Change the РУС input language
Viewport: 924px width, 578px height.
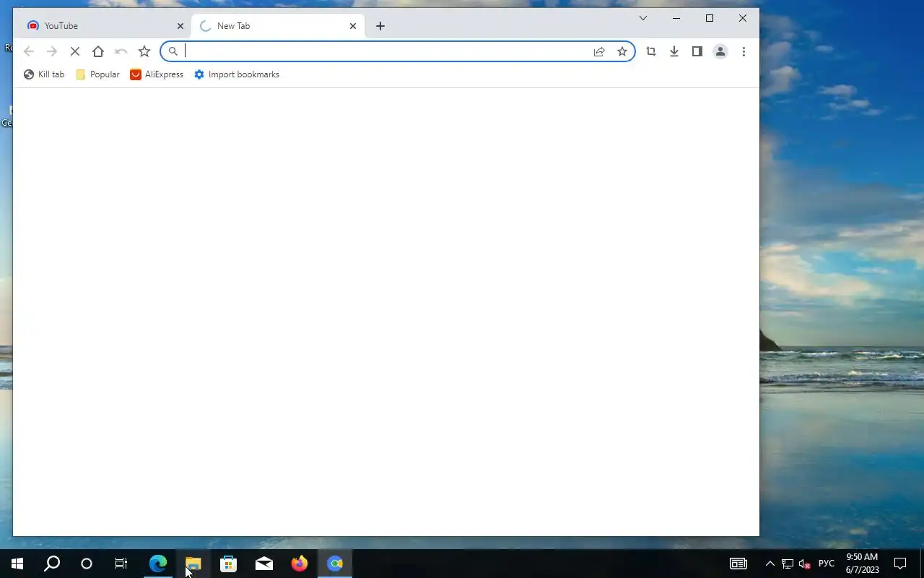coord(827,564)
